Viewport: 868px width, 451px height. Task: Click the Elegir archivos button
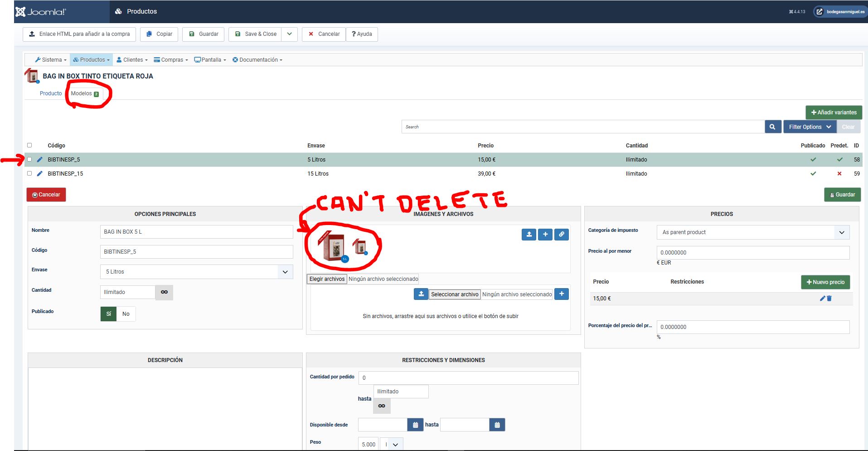(327, 279)
